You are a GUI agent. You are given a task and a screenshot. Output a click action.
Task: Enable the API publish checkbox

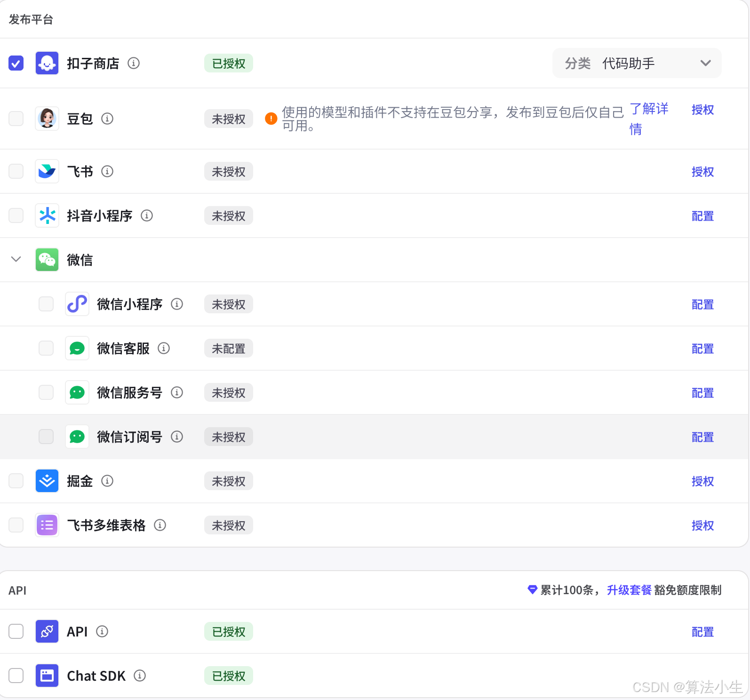(x=16, y=631)
